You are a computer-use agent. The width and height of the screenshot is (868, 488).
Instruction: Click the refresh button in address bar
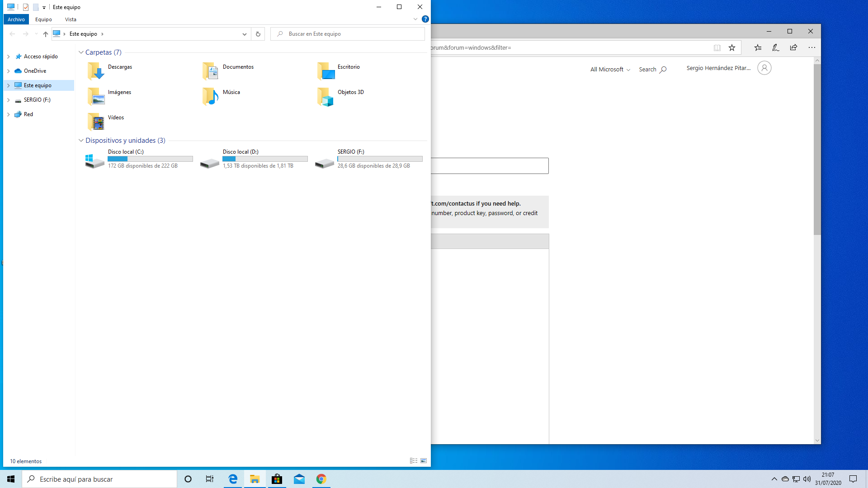click(258, 34)
